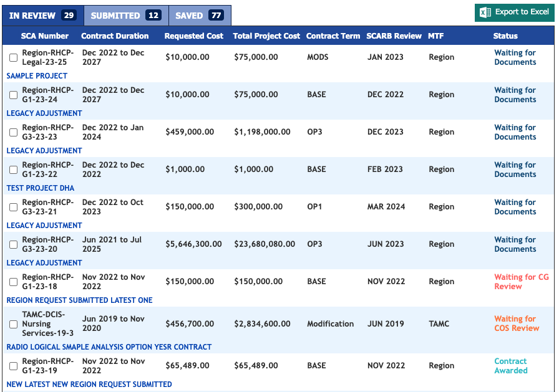Click the MAR 2024 SCARB review cell

point(386,206)
